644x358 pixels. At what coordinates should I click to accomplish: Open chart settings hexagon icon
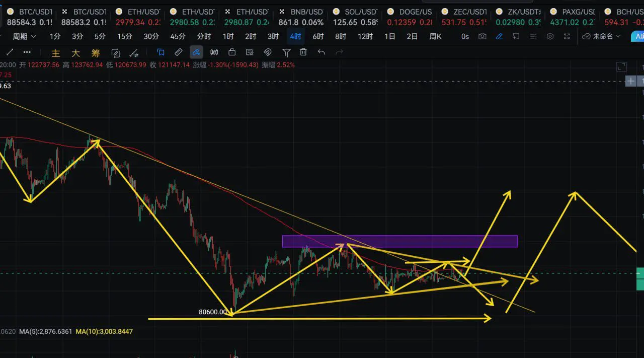[x=550, y=36]
